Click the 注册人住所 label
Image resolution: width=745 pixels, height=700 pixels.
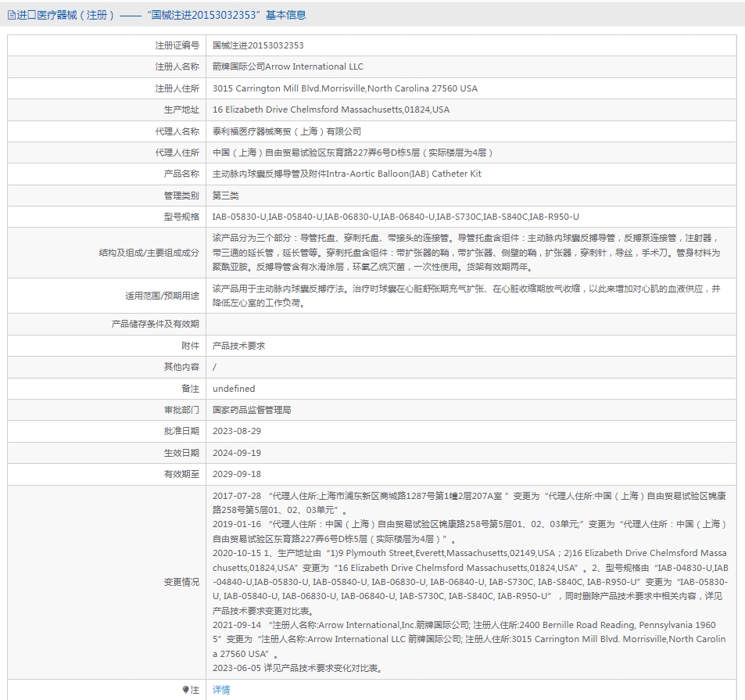pyautogui.click(x=177, y=88)
